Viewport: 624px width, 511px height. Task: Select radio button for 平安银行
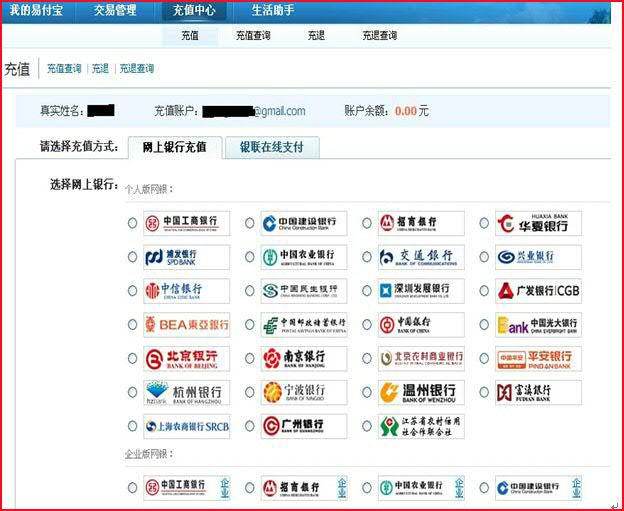coord(484,359)
